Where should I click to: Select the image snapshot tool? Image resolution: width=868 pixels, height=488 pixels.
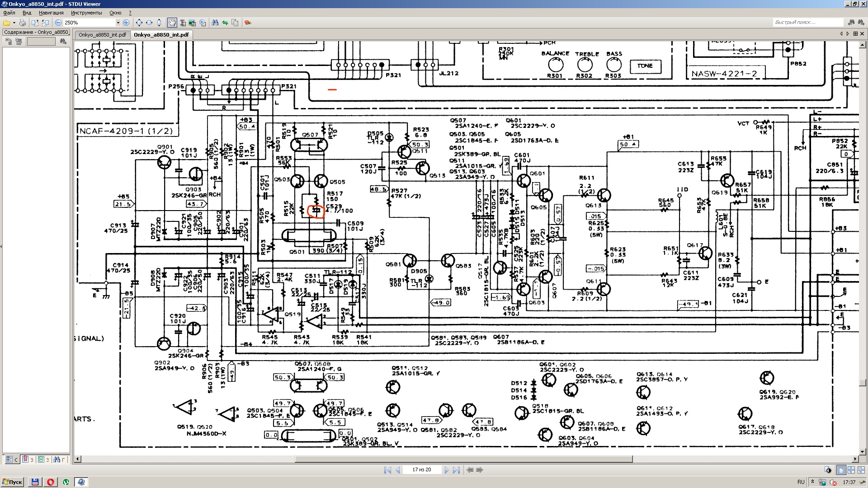tap(193, 23)
